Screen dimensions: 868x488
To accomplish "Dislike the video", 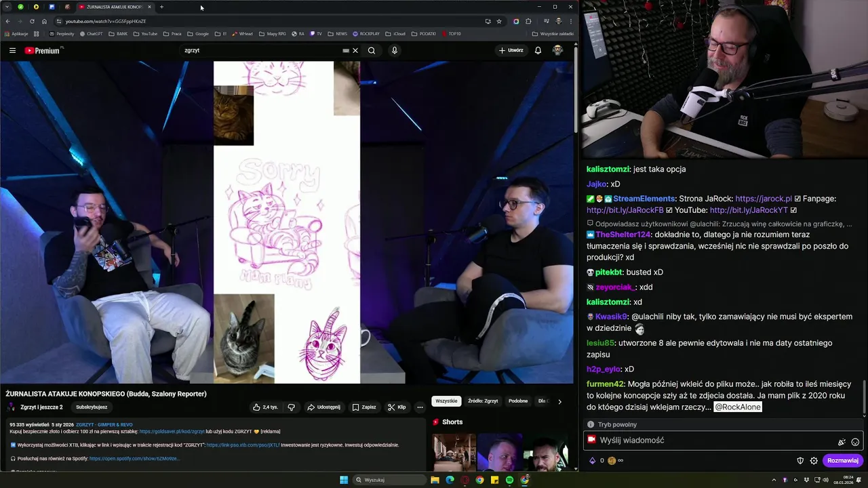I will click(x=292, y=407).
